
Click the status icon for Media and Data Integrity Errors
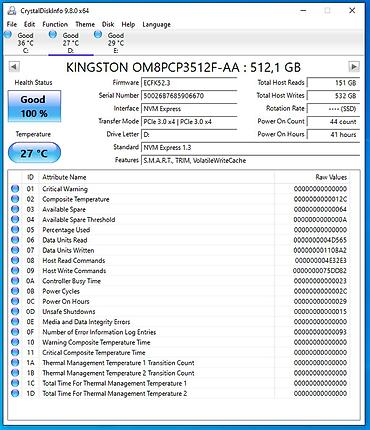(15, 322)
